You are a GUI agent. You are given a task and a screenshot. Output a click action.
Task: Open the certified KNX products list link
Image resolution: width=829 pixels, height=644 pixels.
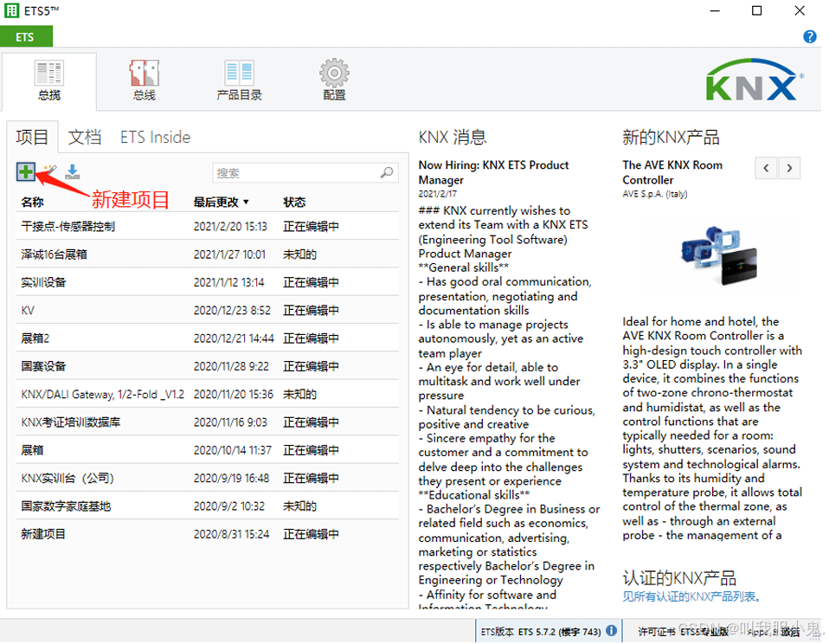coord(691,596)
